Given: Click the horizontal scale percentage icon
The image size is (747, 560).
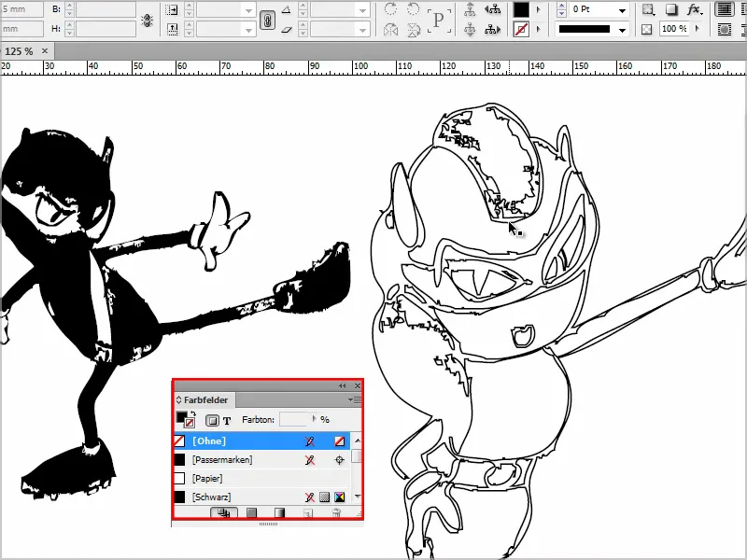Looking at the screenshot, I should click(x=172, y=9).
